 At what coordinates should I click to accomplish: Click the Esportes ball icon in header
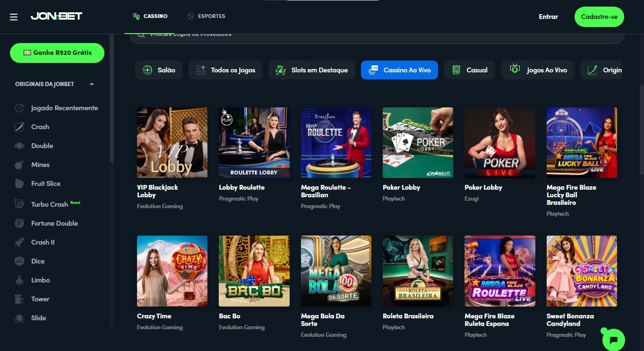point(190,16)
